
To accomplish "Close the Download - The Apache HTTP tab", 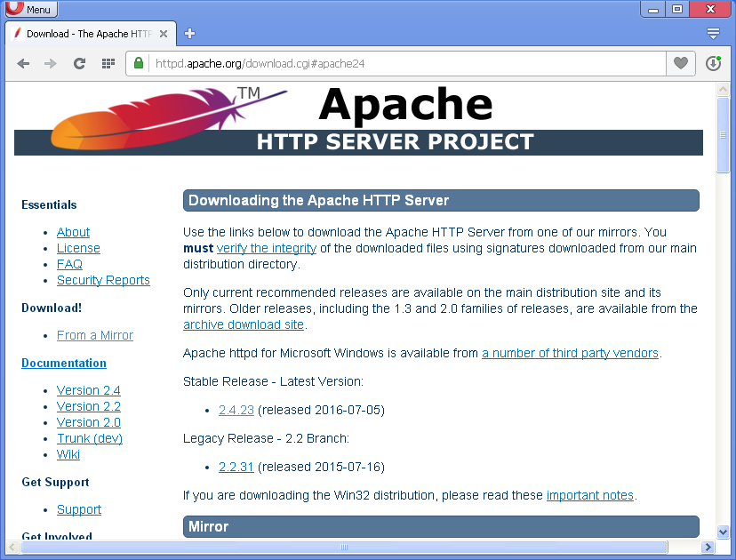I will pyautogui.click(x=164, y=34).
